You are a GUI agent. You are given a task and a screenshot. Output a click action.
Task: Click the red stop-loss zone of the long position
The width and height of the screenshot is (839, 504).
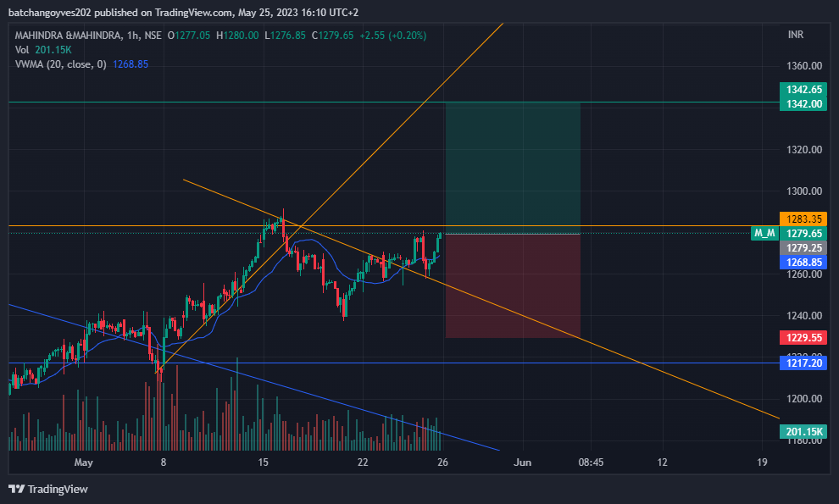513,286
